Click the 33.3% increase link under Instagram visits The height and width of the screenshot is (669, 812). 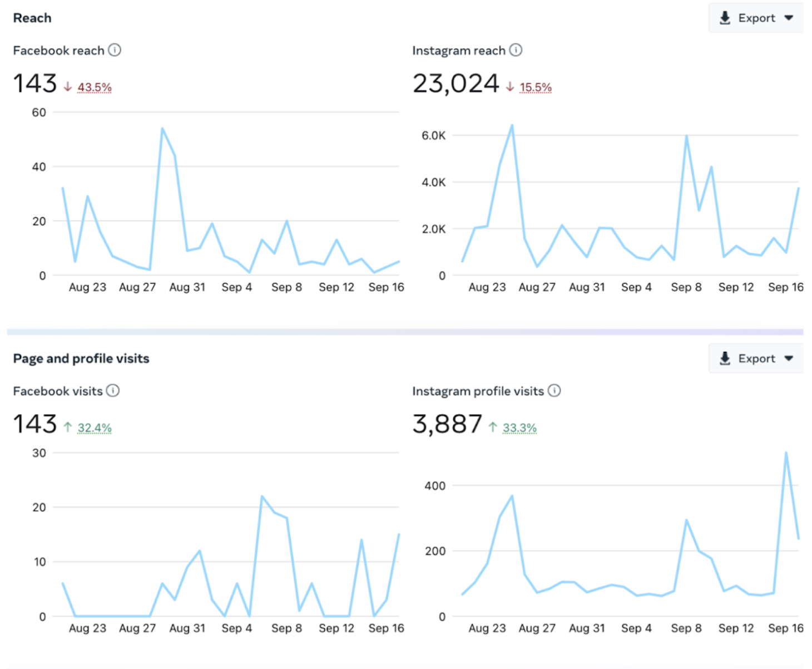519,427
